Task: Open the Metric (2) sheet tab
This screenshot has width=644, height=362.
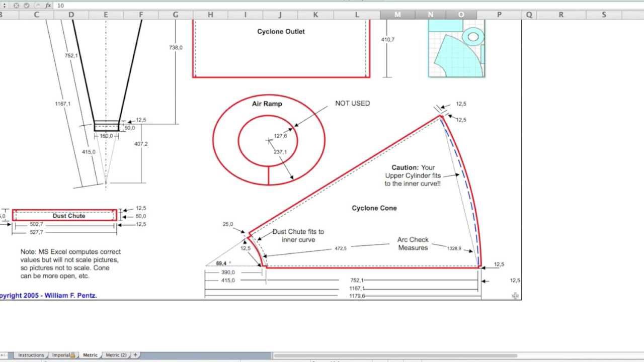Action: point(116,355)
